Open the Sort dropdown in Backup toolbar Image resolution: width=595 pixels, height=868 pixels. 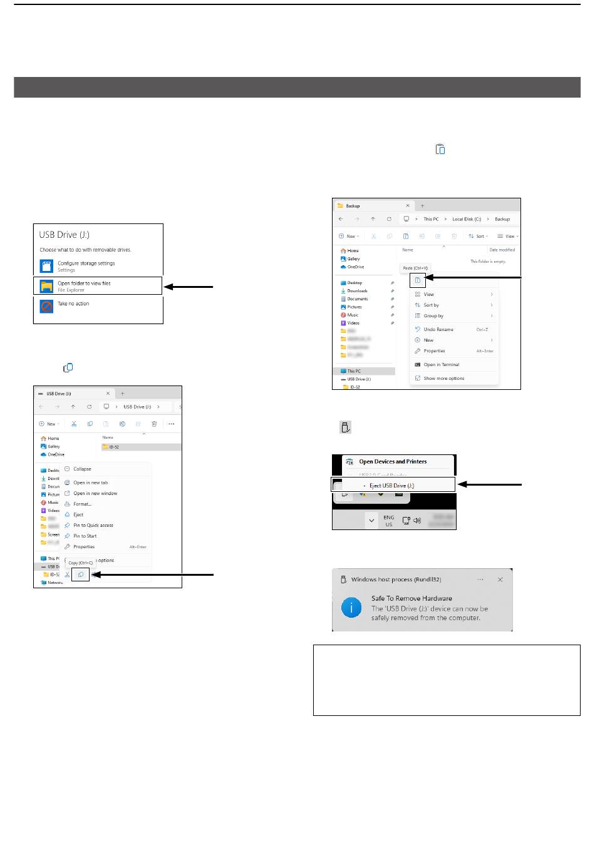click(x=479, y=237)
